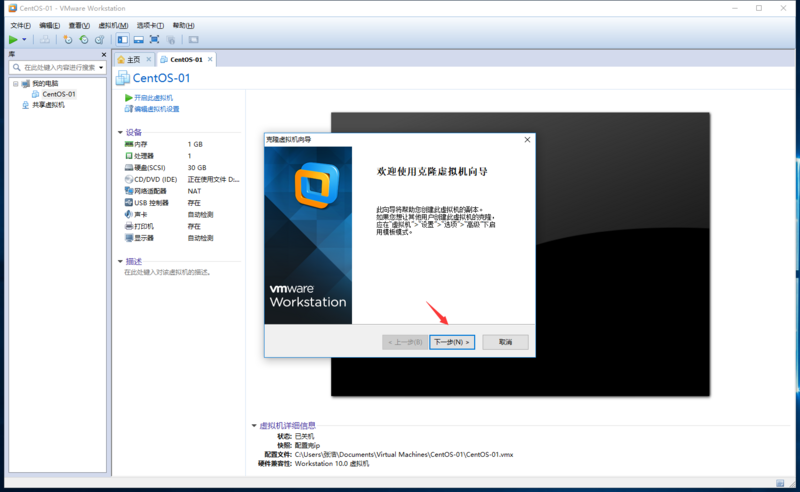Click the status bar icon at bottom right
The width and height of the screenshot is (800, 492).
[x=780, y=483]
